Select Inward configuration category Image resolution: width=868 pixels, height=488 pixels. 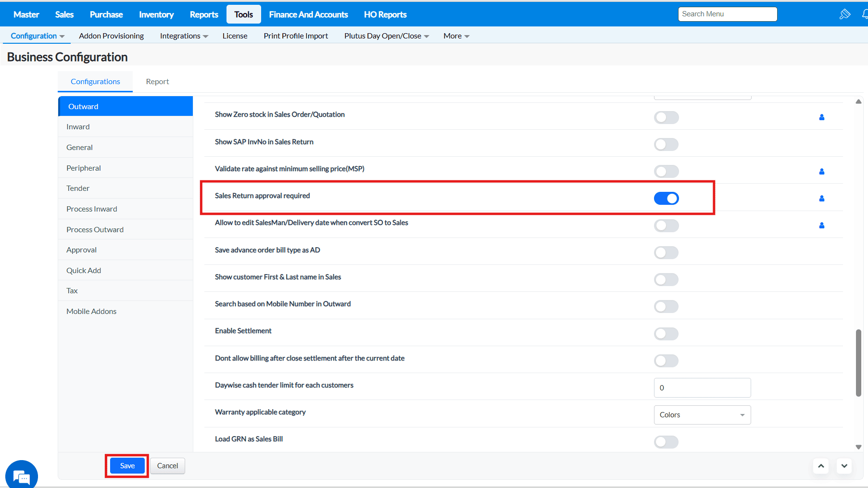point(126,127)
